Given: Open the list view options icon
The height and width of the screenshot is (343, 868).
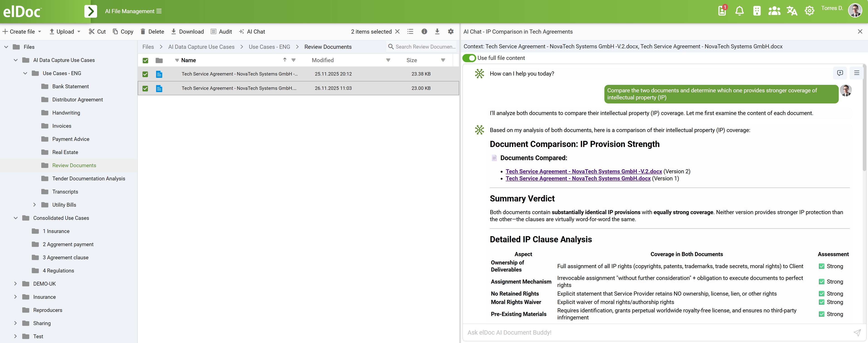Looking at the screenshot, I should tap(410, 32).
